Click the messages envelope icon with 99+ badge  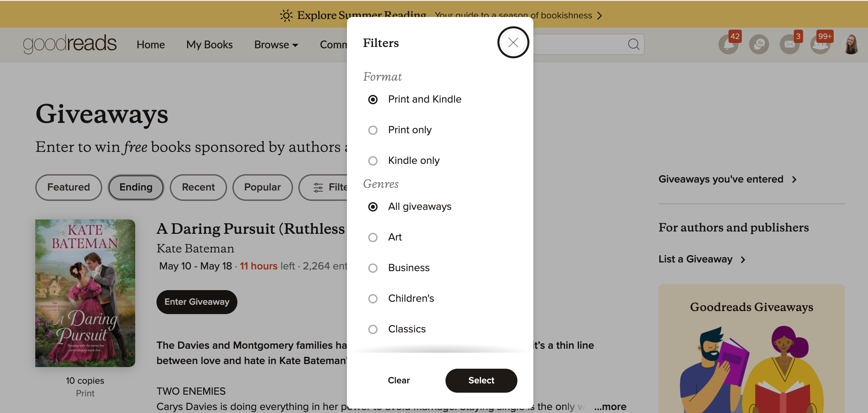(x=821, y=44)
